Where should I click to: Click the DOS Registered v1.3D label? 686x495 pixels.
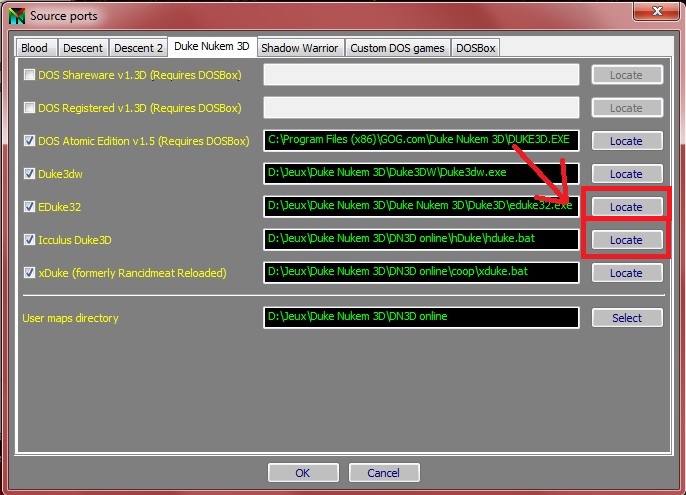140,108
